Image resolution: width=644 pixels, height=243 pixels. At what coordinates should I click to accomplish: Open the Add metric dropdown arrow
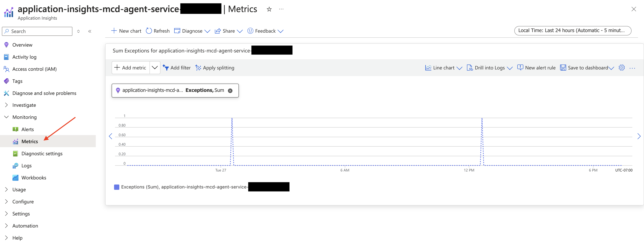click(x=155, y=68)
